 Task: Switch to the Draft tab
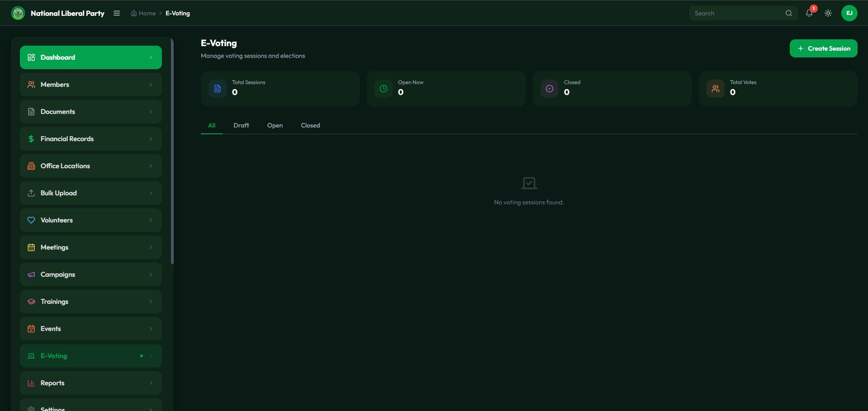click(241, 125)
